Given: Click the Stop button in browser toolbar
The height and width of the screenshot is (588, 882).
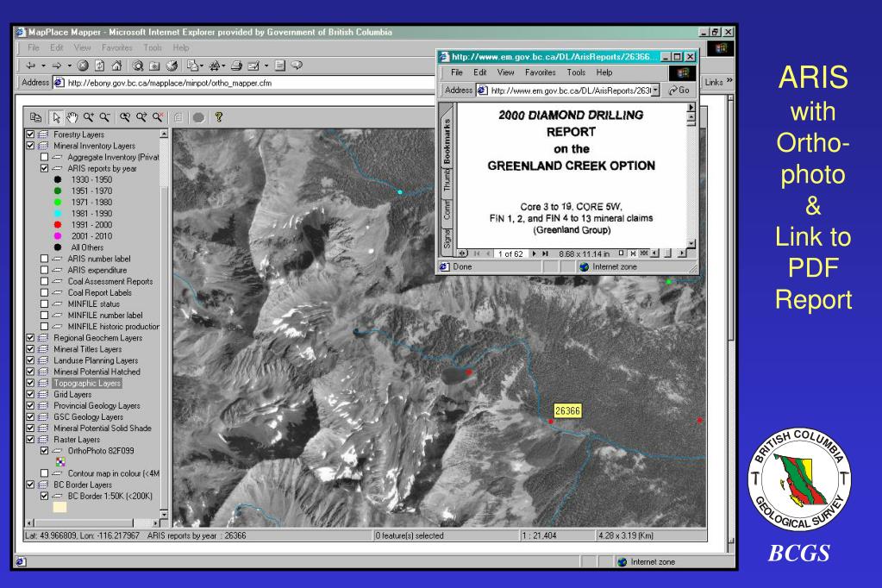Looking at the screenshot, I should tap(83, 66).
